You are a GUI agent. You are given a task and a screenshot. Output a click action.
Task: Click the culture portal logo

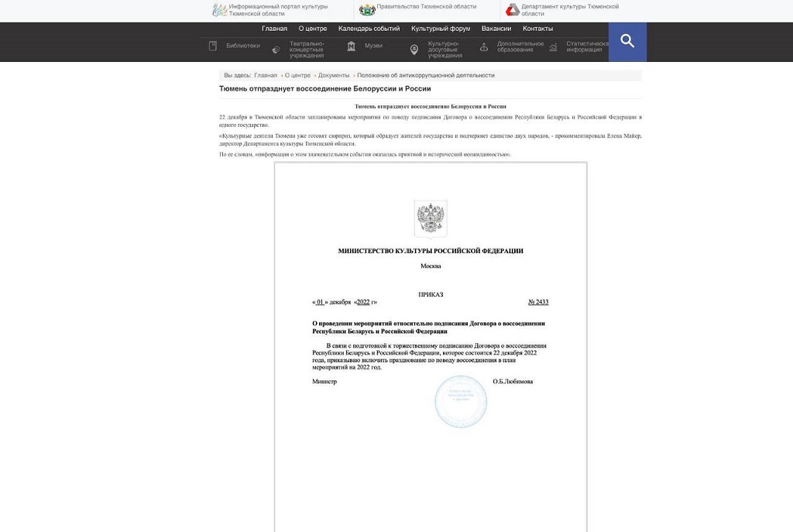click(x=220, y=10)
